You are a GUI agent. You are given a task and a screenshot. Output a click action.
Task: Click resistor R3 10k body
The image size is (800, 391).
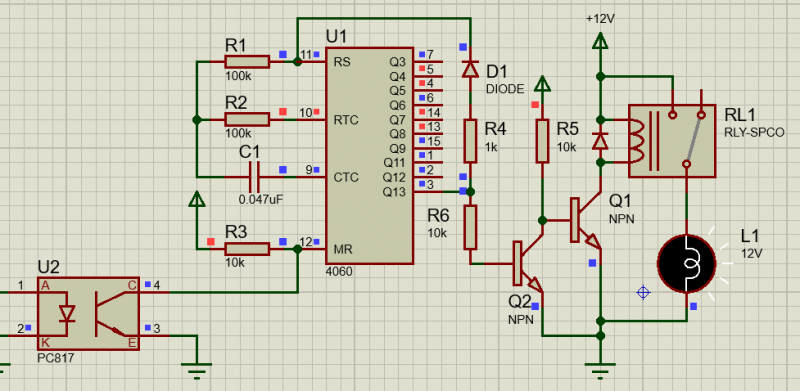click(247, 249)
